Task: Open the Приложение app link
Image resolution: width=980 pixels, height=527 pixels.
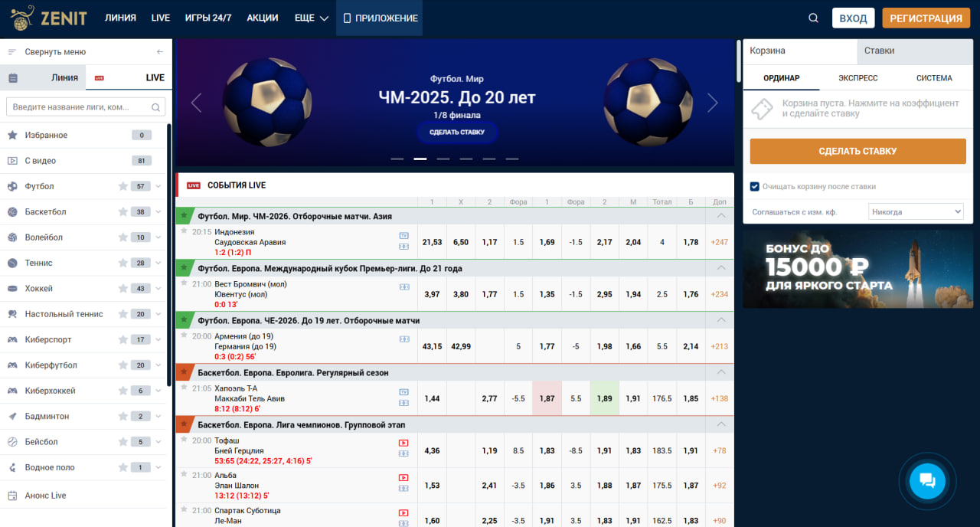Action: pos(380,18)
